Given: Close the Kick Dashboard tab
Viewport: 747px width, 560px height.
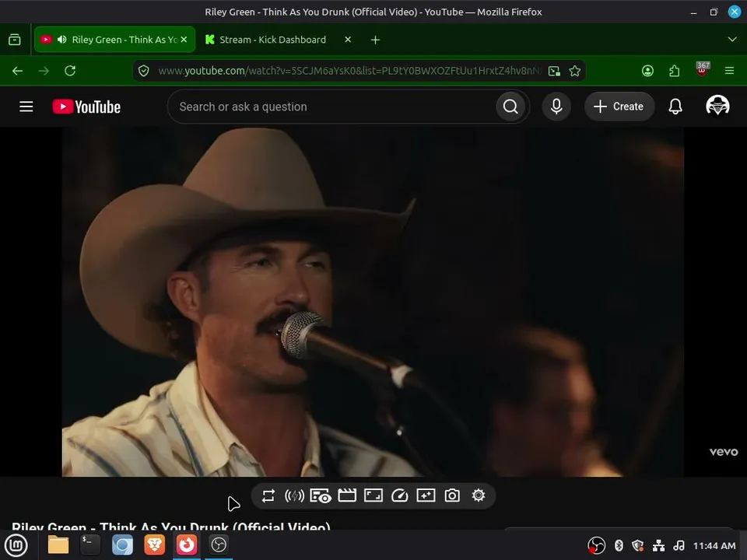Looking at the screenshot, I should tap(348, 40).
